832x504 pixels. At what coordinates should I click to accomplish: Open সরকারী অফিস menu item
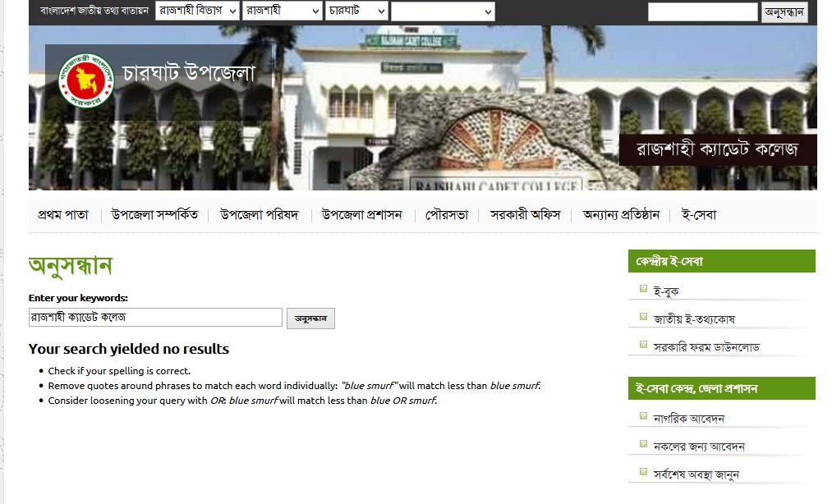click(x=525, y=215)
